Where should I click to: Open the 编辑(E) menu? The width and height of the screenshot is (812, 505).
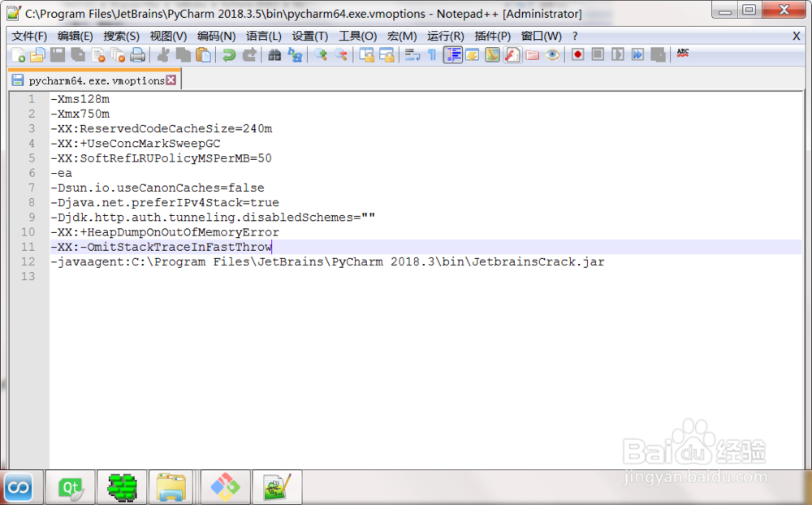coord(75,36)
